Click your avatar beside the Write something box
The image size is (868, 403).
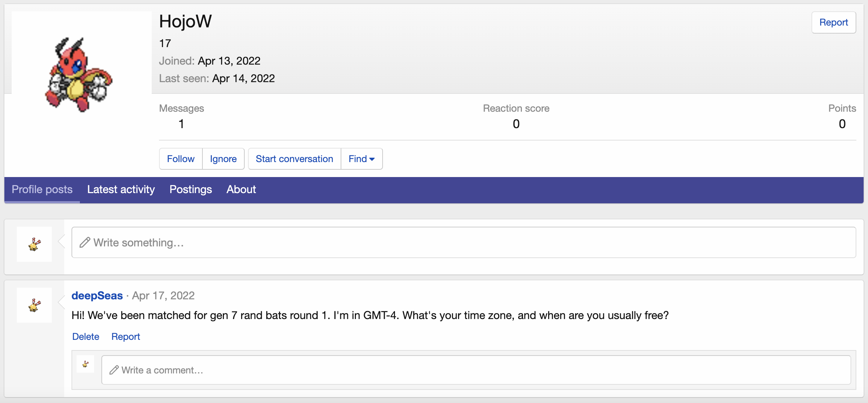[x=34, y=244]
